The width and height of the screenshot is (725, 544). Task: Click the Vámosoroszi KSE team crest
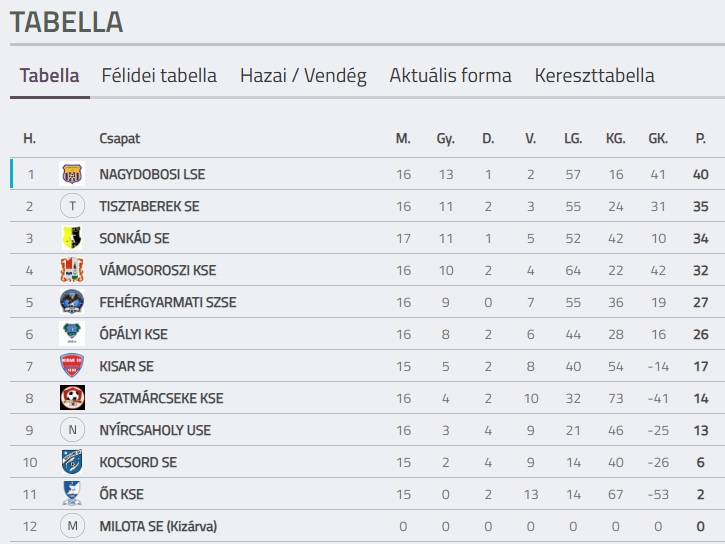(72, 270)
